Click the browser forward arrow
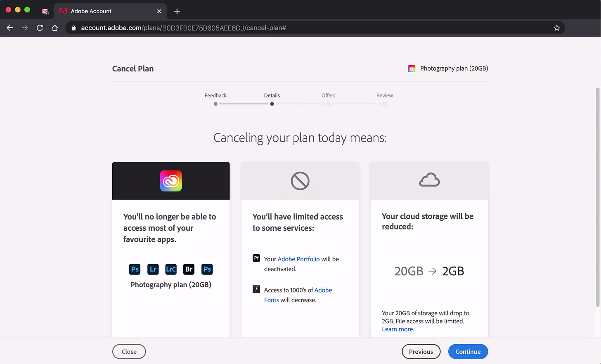The height and width of the screenshot is (364, 601). point(25,28)
